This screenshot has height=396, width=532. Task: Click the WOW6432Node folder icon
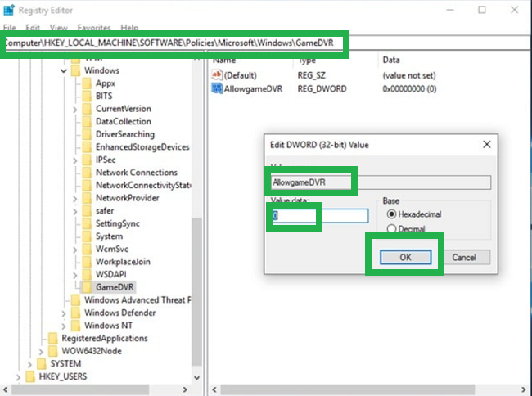pos(53,351)
